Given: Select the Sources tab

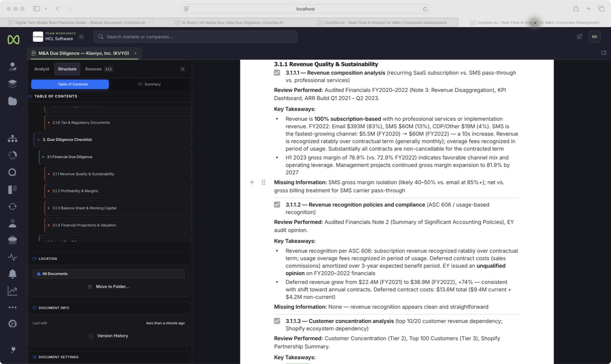Looking at the screenshot, I should tap(99, 69).
